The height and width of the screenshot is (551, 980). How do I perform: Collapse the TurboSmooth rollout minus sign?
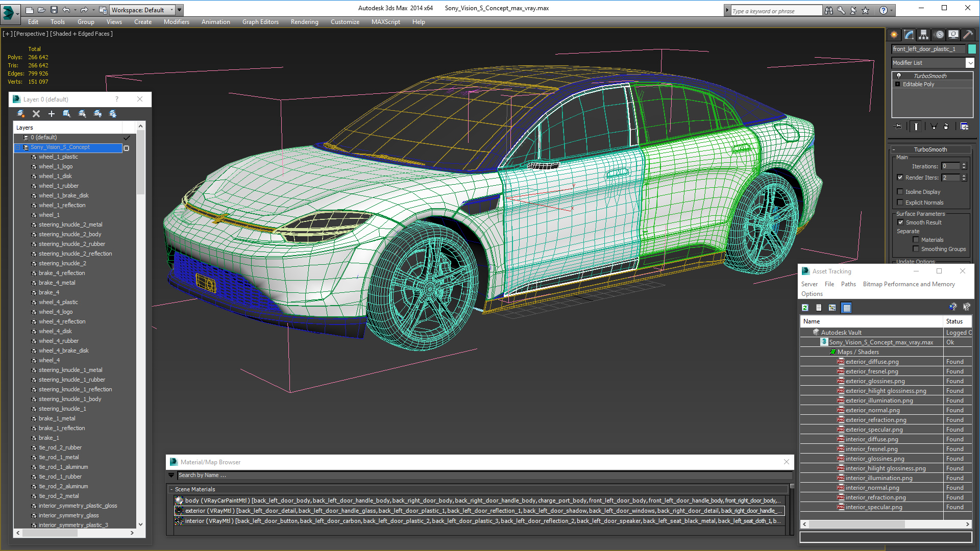click(x=894, y=149)
